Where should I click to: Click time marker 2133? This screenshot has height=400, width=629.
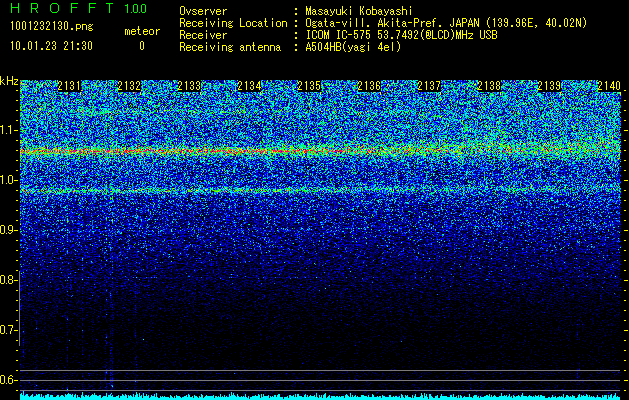189,86
